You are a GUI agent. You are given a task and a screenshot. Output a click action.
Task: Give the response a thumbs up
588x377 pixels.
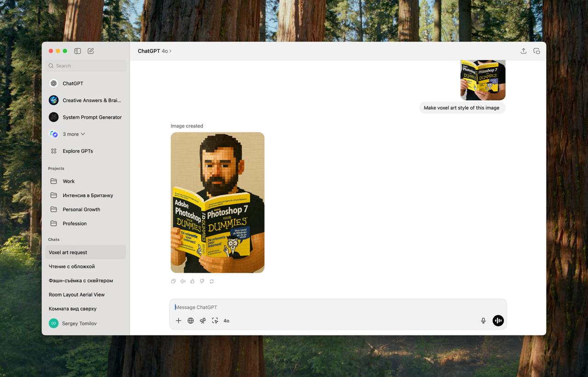point(192,281)
